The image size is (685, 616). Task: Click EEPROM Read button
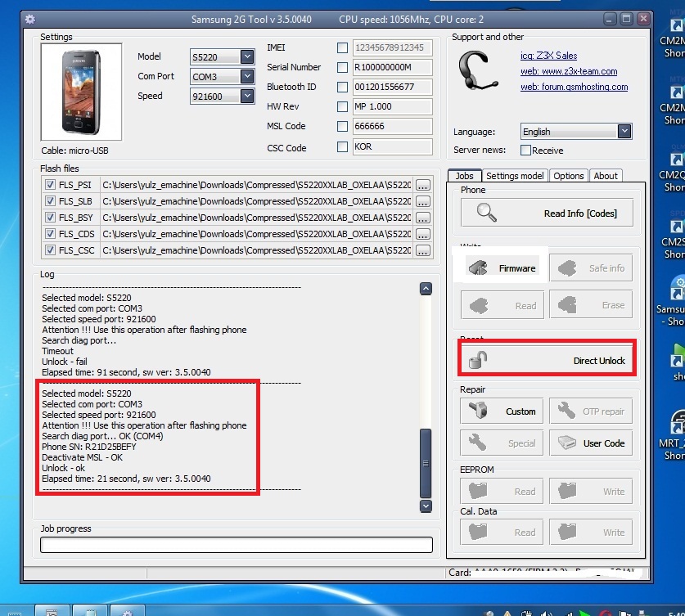coord(502,491)
